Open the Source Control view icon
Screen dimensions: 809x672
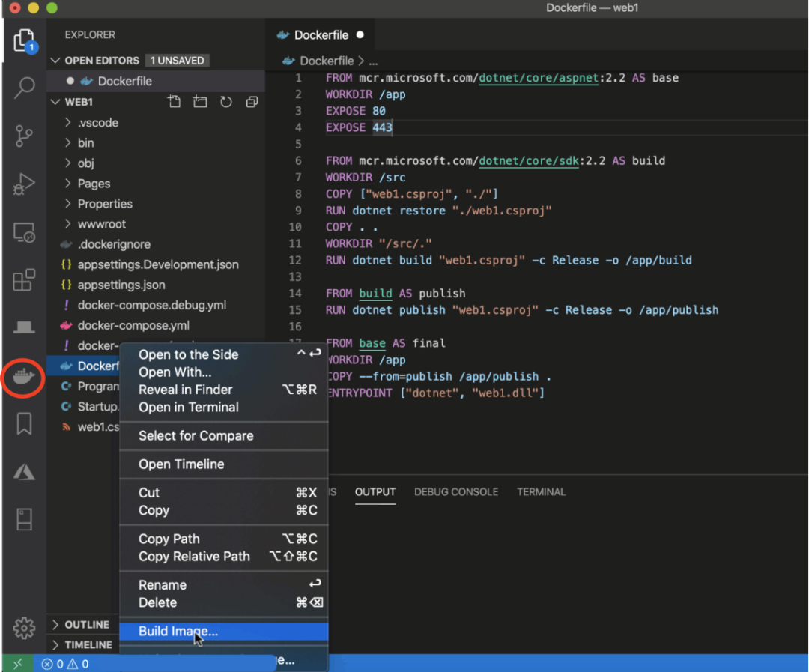tap(24, 136)
